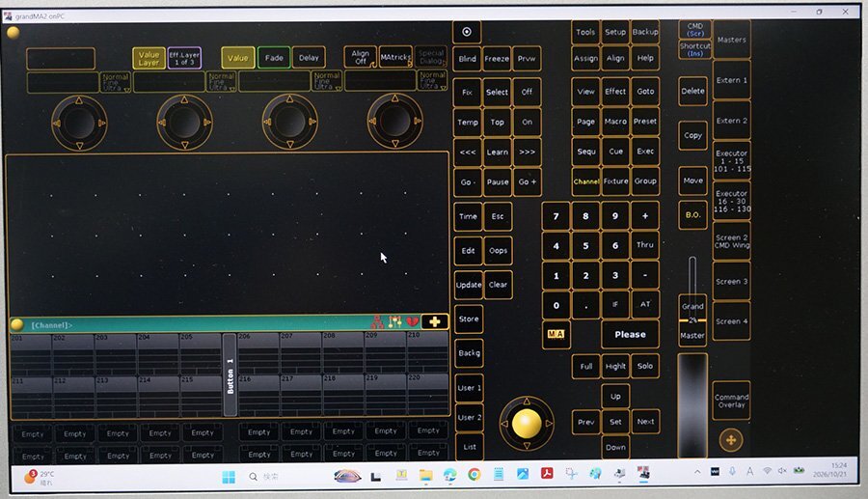Open the fourth encoder's Normal Fine Ultra resolution selector
The width and height of the screenshot is (868, 499).
click(432, 80)
